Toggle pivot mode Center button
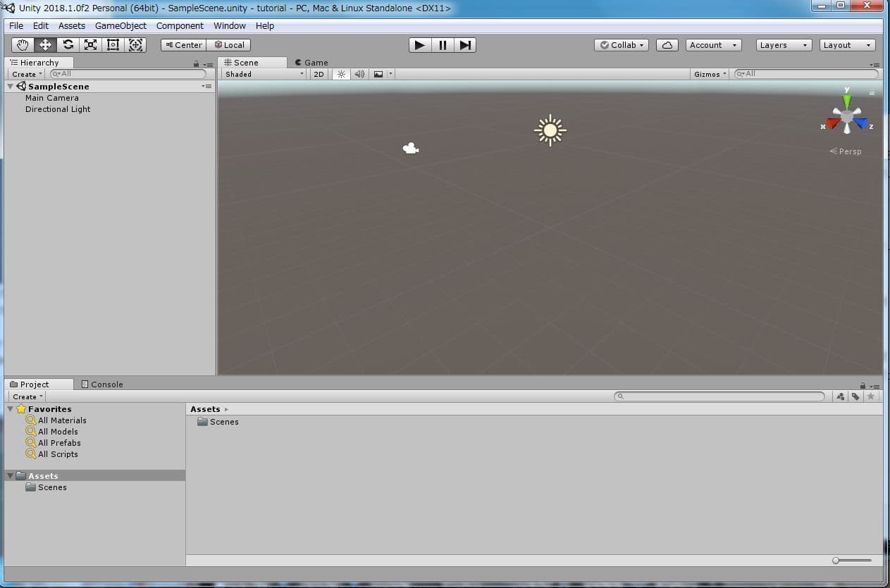The height and width of the screenshot is (588, 890). pos(183,45)
